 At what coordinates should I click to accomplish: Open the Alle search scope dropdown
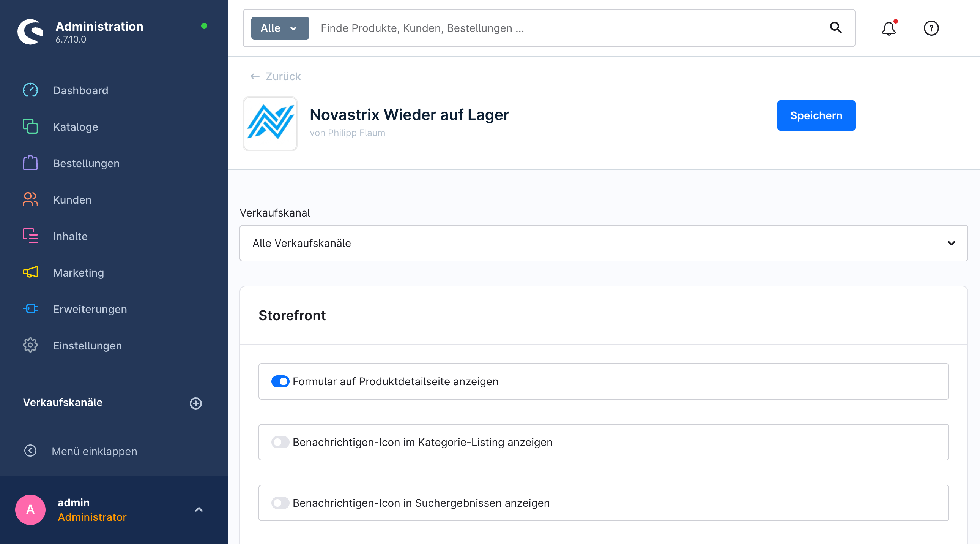pyautogui.click(x=280, y=28)
